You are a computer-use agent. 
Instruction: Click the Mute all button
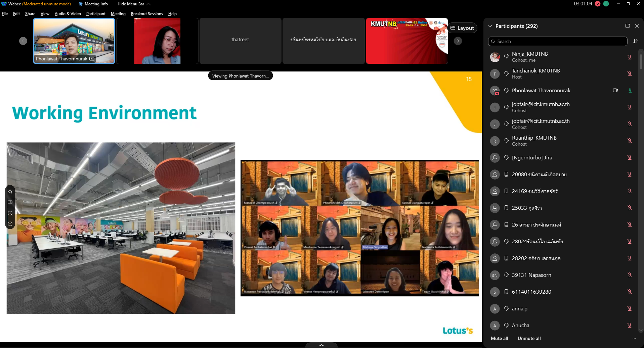point(499,338)
